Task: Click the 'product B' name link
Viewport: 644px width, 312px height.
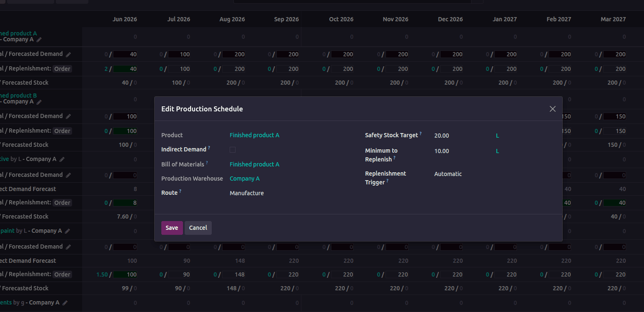Action: tap(18, 96)
